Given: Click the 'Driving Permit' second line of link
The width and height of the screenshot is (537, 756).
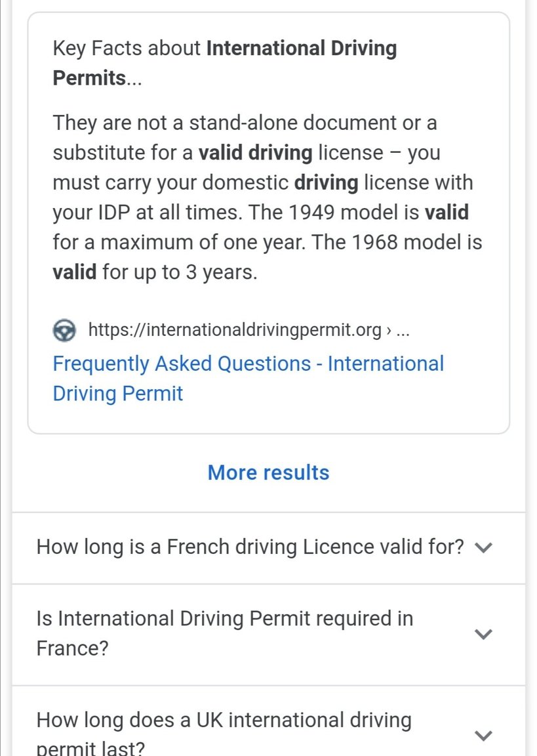Looking at the screenshot, I should (x=117, y=394).
